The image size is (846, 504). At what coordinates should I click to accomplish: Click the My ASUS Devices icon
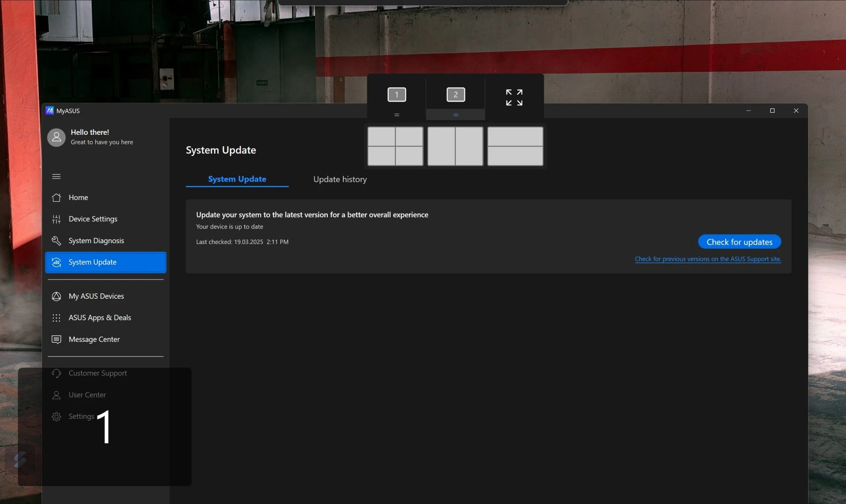(56, 296)
